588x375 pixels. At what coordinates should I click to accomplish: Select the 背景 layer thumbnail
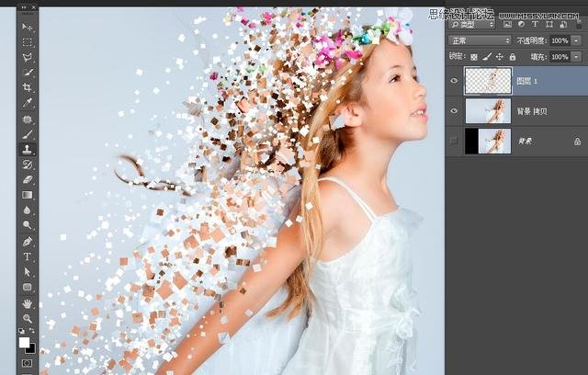click(x=488, y=141)
